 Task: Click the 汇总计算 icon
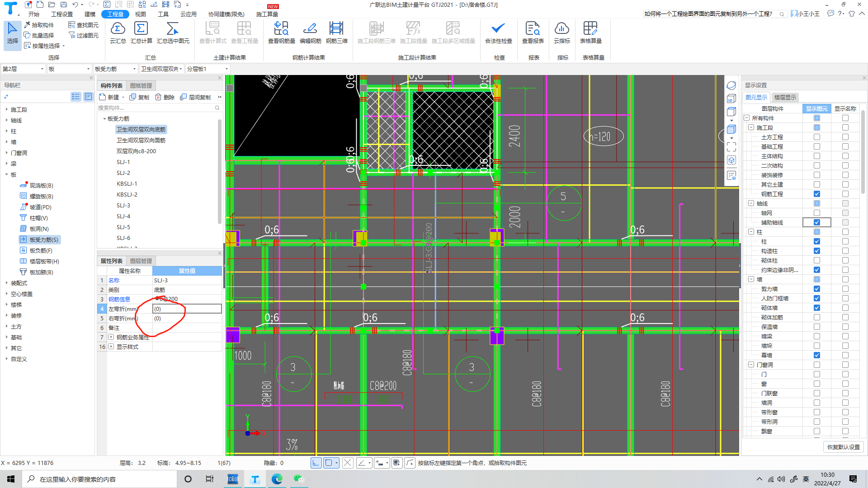click(x=141, y=33)
